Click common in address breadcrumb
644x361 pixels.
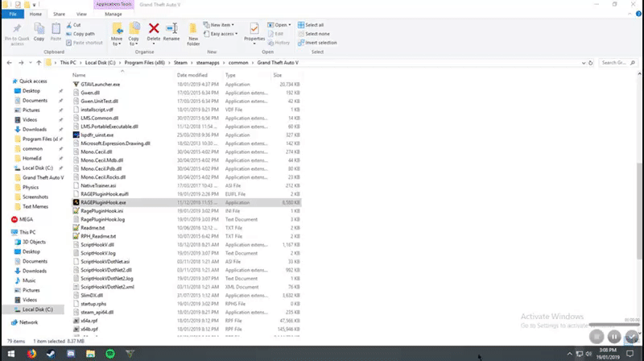[x=238, y=63]
